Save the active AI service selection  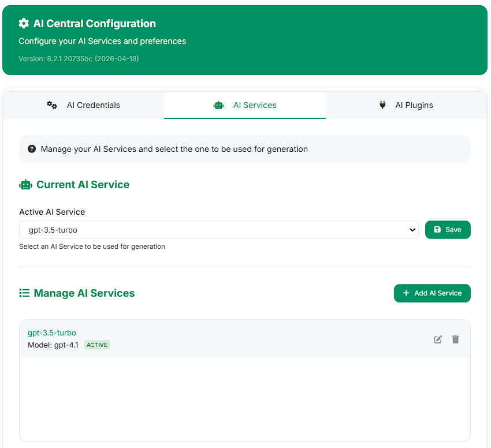pos(448,230)
